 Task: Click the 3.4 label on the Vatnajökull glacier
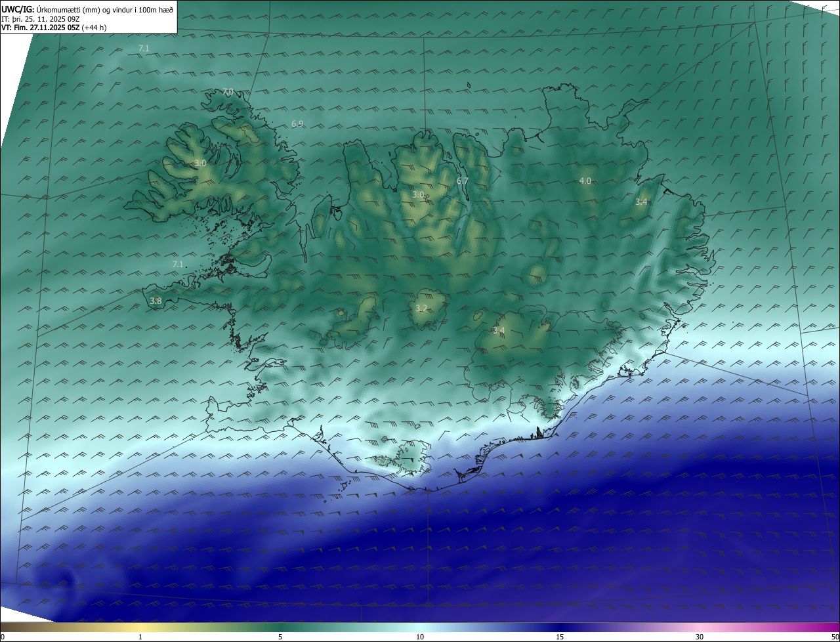(x=499, y=330)
